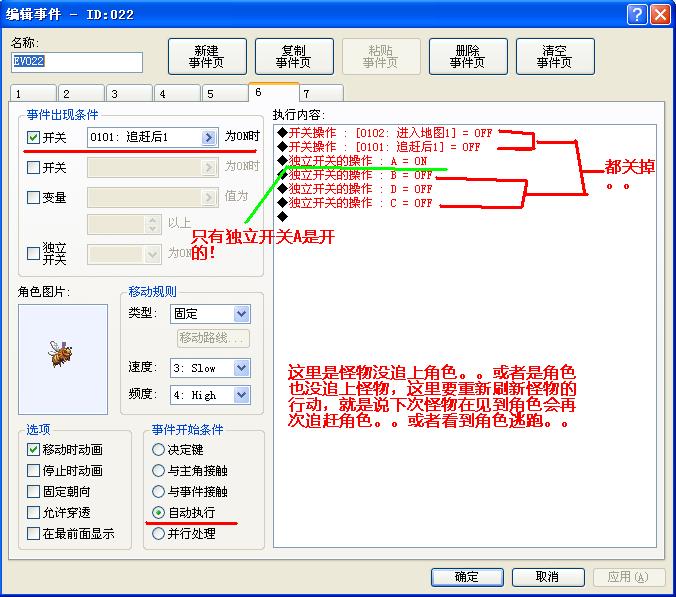This screenshot has width=676, height=597.
Task: Toggle the first 开关 condition checkbox
Action: (33, 138)
